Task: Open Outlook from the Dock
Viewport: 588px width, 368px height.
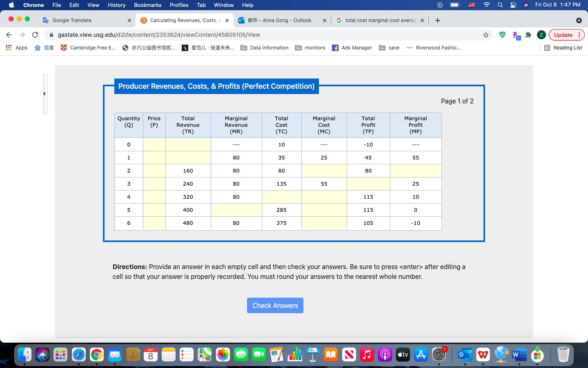Action: [x=465, y=355]
